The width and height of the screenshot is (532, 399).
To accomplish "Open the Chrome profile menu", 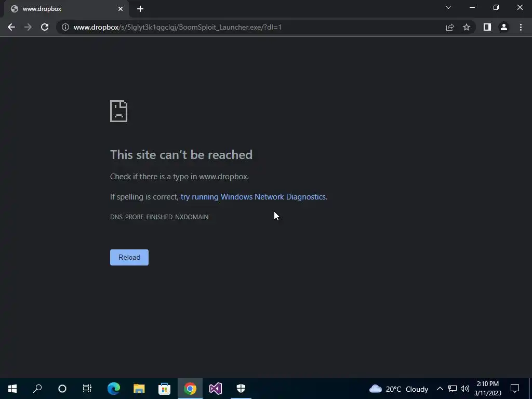I will (504, 27).
